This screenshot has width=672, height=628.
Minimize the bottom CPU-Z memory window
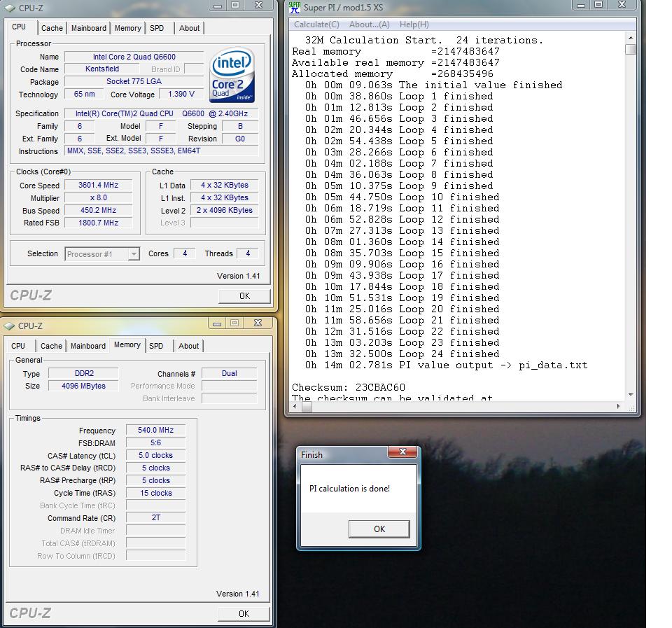point(217,323)
